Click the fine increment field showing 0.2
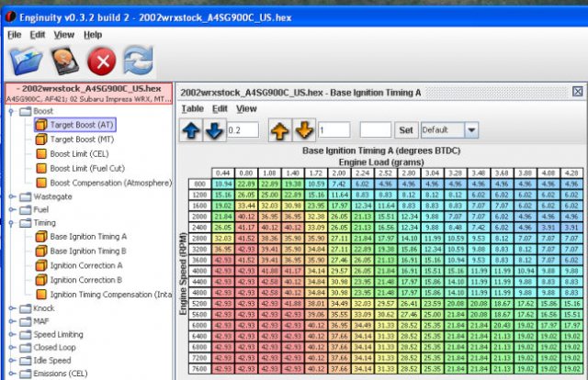 [243, 130]
